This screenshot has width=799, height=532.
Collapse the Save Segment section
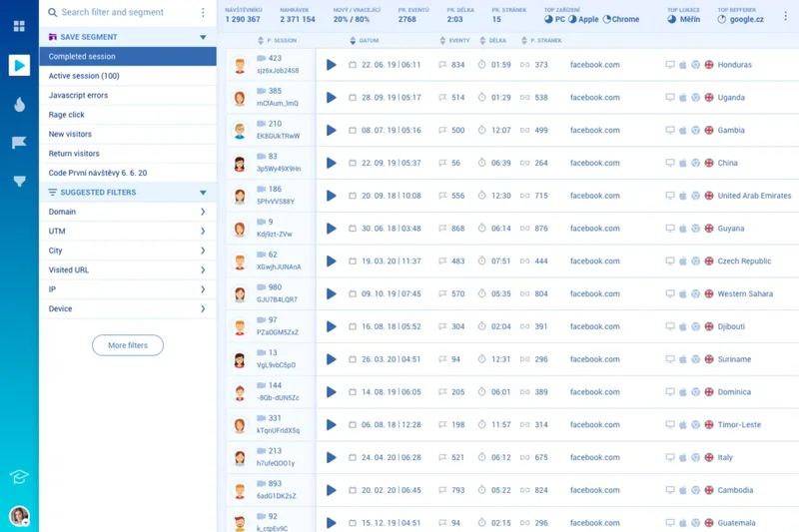pos(203,37)
